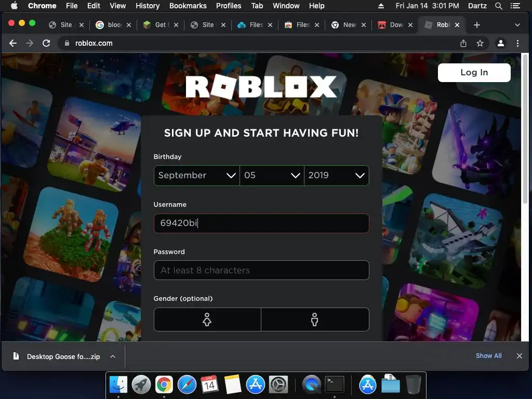The height and width of the screenshot is (399, 532).
Task: Click Chrome icon in the Dock
Action: (164, 384)
